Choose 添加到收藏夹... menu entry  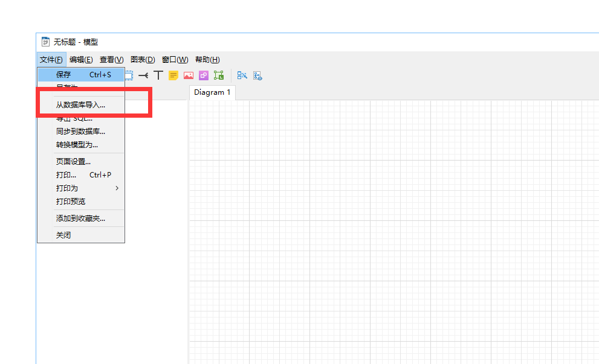[x=81, y=219]
